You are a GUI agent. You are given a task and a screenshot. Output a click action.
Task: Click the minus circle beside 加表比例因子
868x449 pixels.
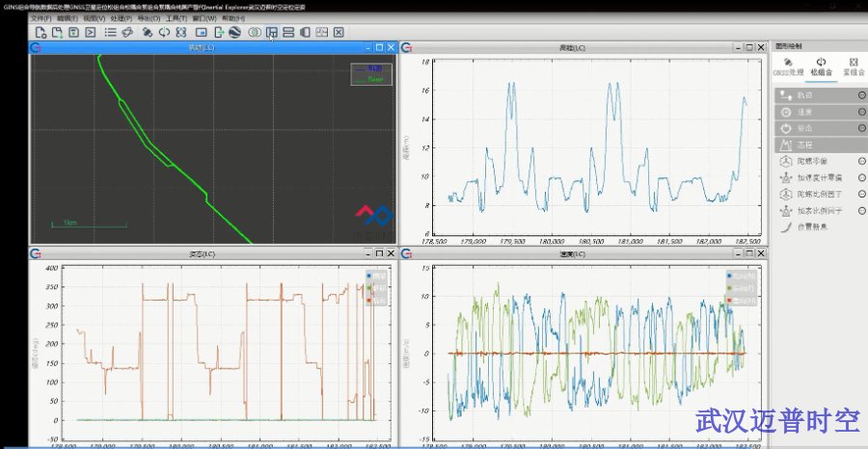860,210
